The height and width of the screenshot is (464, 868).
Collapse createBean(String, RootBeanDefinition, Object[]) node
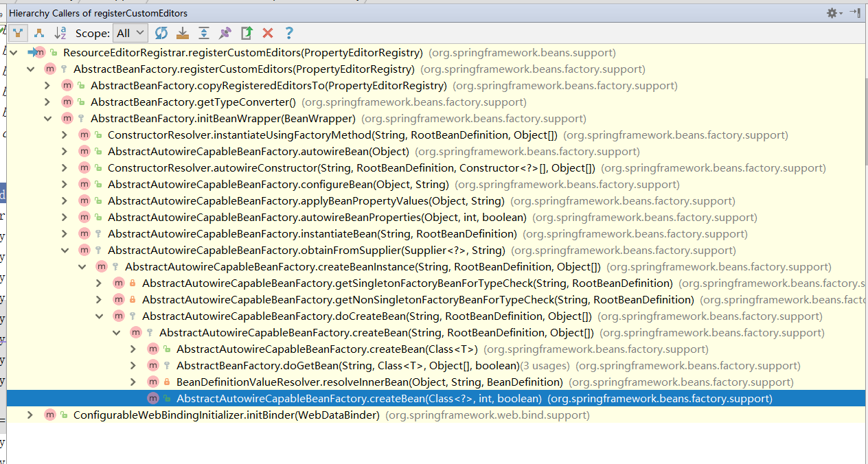pyautogui.click(x=116, y=333)
